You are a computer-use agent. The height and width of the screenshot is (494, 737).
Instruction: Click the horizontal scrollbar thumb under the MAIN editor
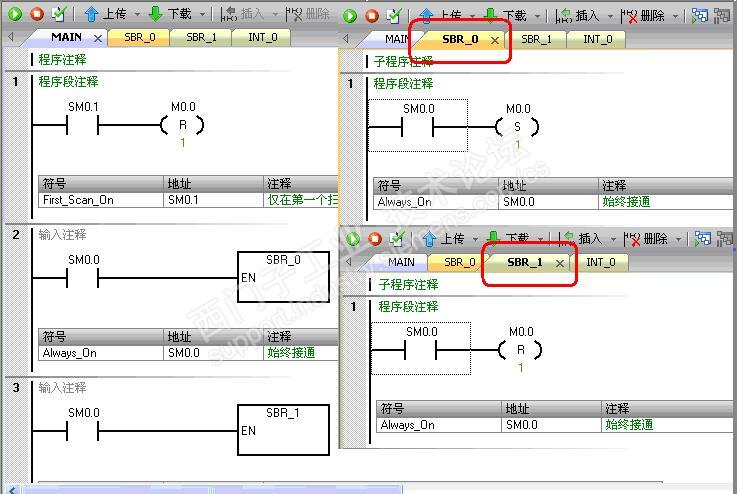coord(212,490)
